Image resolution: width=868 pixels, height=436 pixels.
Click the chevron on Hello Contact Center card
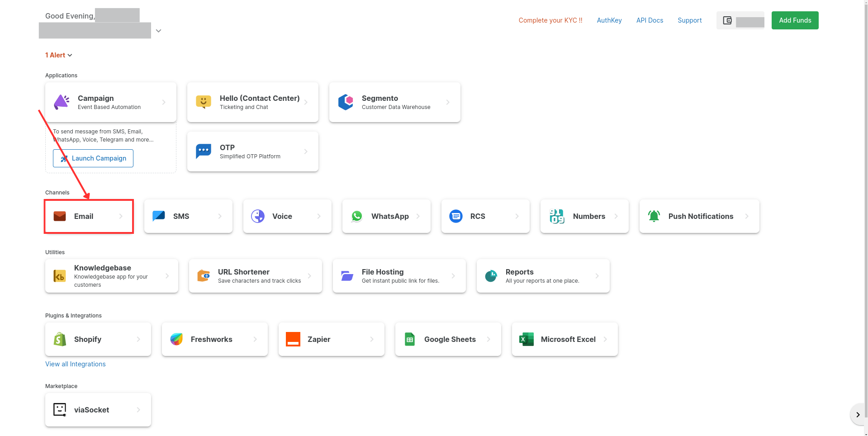[x=306, y=102]
